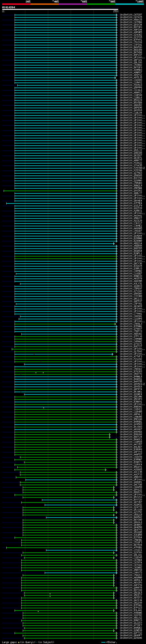Click the alignment end arrow for UniRef100_B9Q0G6

click(110, 435)
